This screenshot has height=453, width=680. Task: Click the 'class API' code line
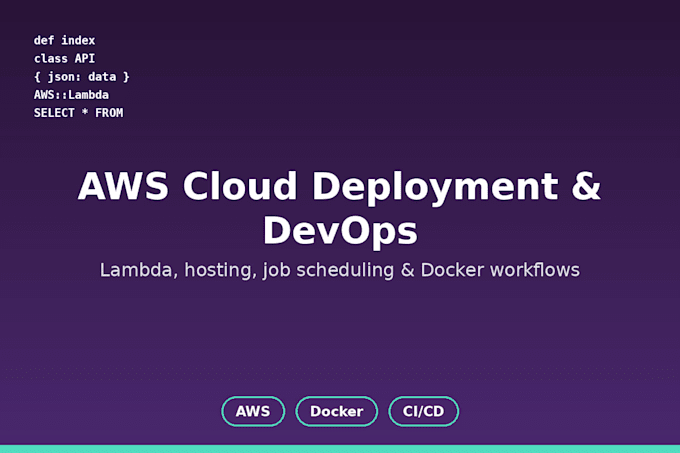[x=64, y=59]
